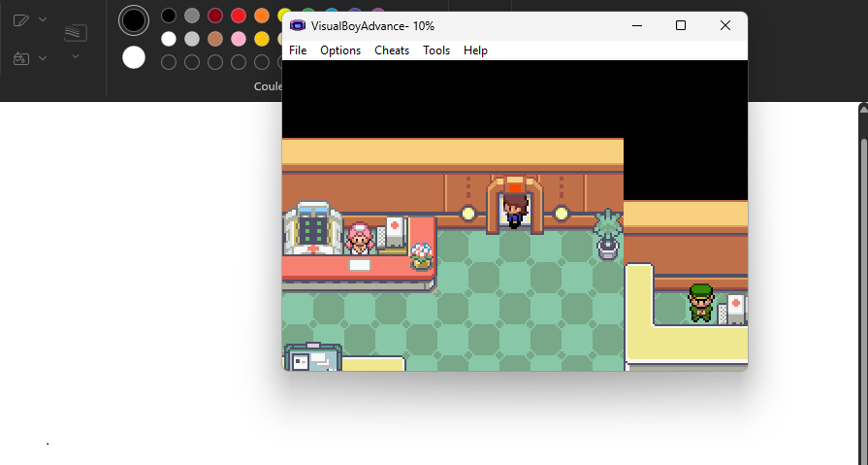This screenshot has height=465, width=868.
Task: Pick the orange swatch in Paint palette
Action: (262, 16)
